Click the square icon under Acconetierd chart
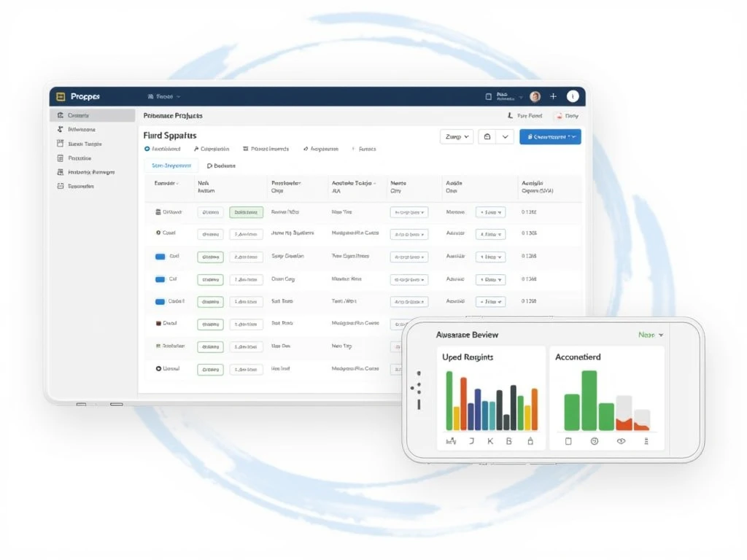Screen dimensions: 747x560 point(568,441)
